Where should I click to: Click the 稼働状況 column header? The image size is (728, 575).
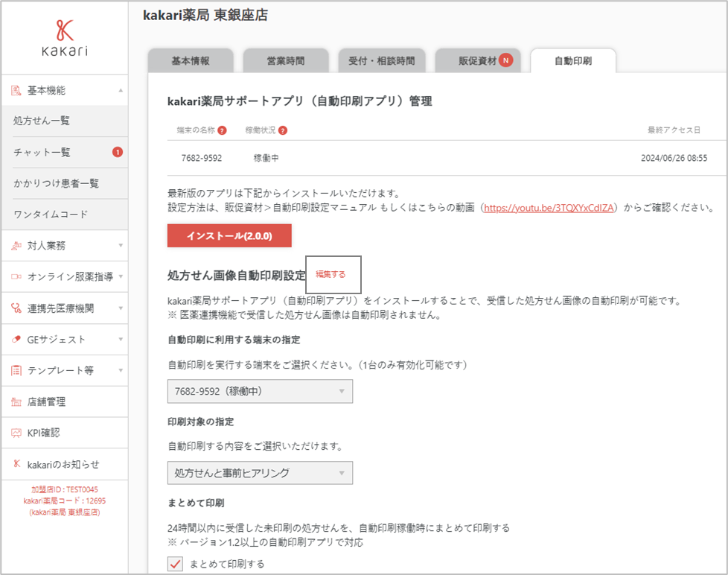point(261,130)
